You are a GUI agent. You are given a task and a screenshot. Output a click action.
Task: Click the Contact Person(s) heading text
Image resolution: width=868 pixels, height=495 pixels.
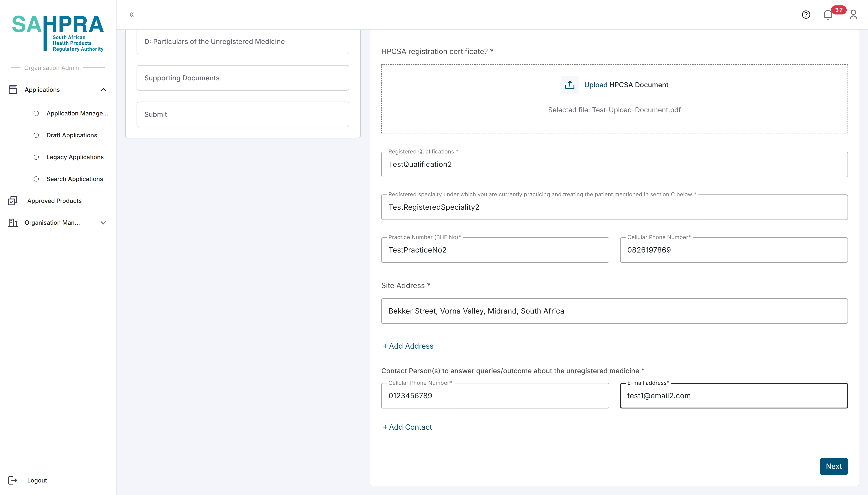(513, 371)
